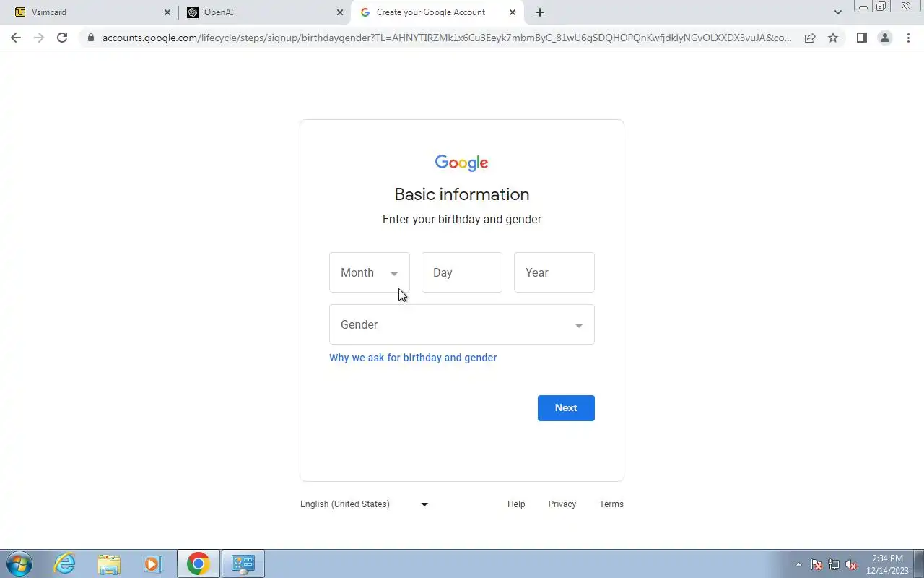Open the tab search chevron

tap(837, 12)
